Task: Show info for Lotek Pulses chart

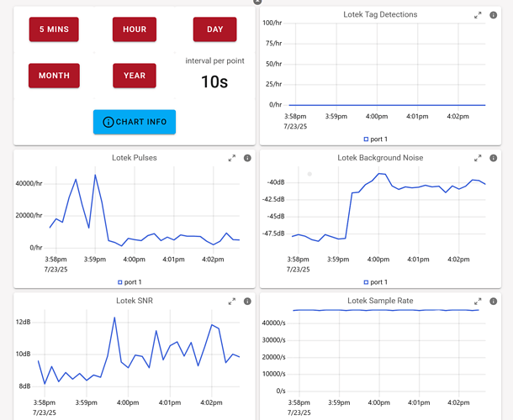Action: click(x=247, y=158)
